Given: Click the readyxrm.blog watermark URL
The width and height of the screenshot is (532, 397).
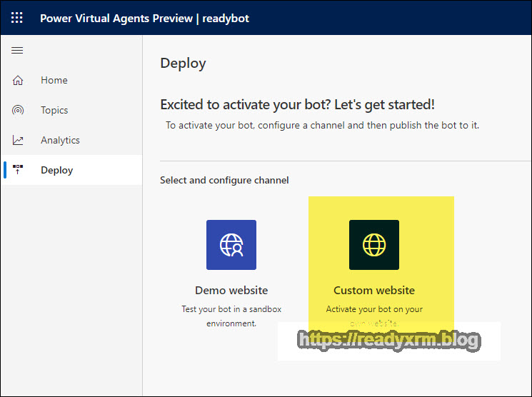Looking at the screenshot, I should point(389,341).
